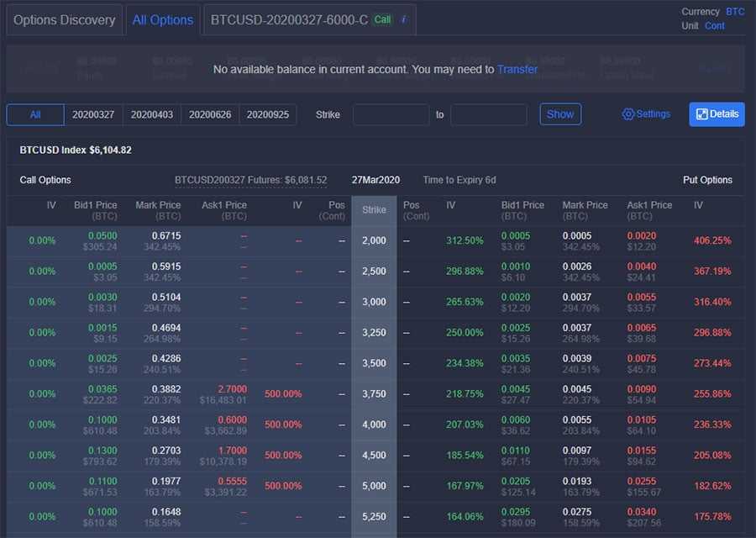756x538 pixels.
Task: Click the Details button icon
Action: point(701,114)
